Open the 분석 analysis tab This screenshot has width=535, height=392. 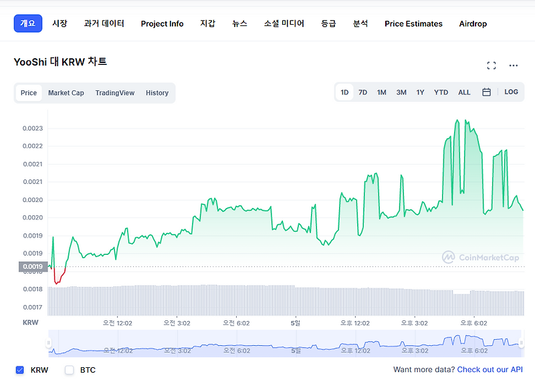coord(360,23)
